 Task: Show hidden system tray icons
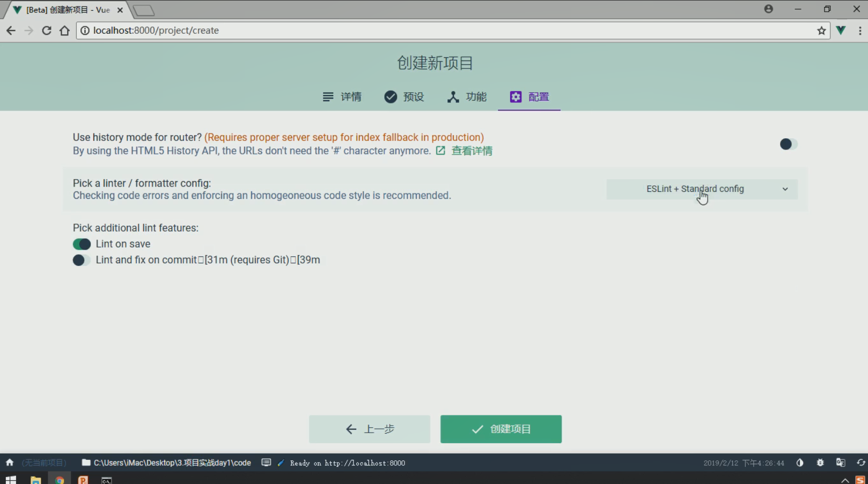click(x=845, y=480)
